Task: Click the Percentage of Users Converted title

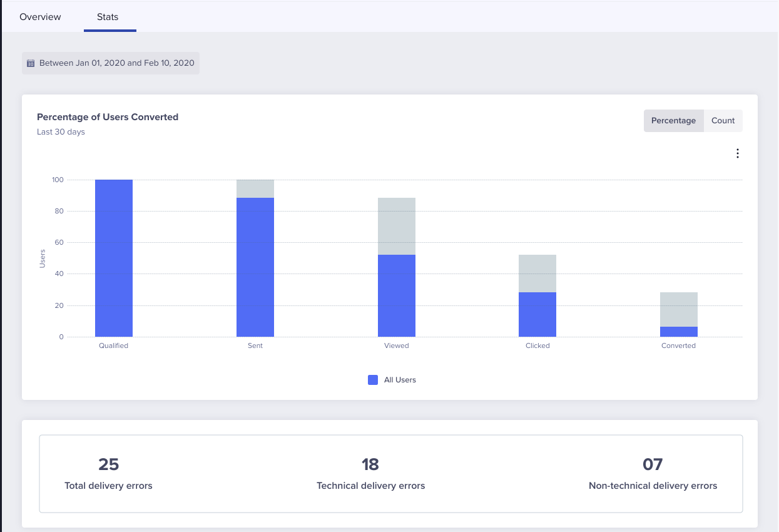Action: pos(108,117)
